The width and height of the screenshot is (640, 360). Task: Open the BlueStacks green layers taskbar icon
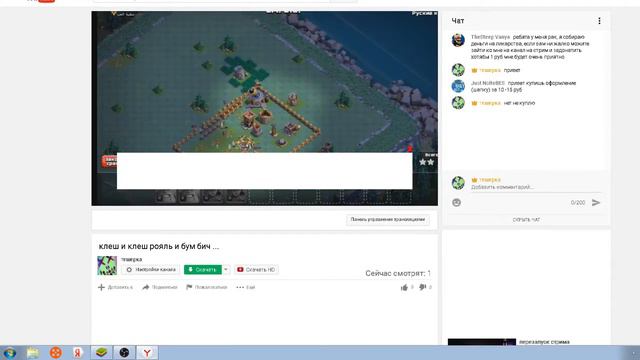pyautogui.click(x=101, y=353)
